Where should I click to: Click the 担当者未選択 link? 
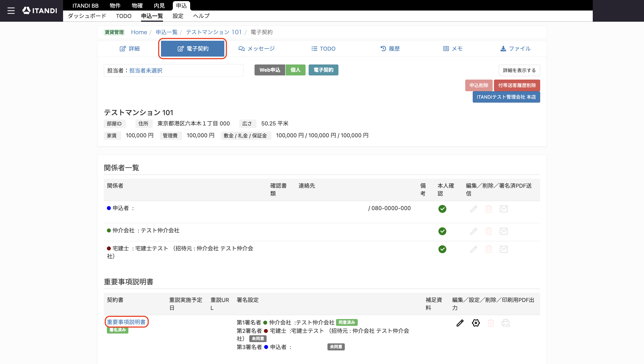[146, 71]
